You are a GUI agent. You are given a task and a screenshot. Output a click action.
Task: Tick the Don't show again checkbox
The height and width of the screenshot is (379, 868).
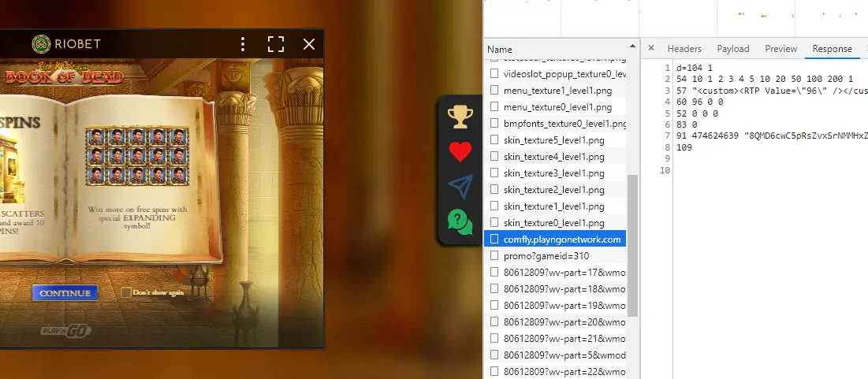point(126,292)
